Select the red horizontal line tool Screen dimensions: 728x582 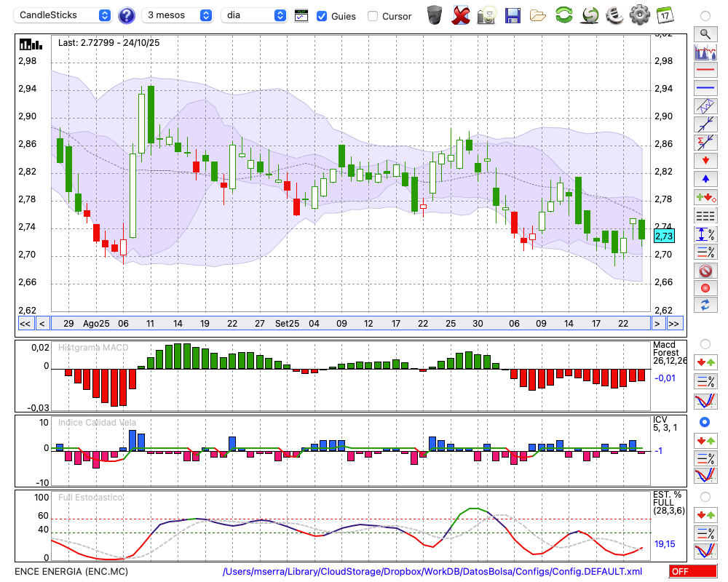(x=705, y=71)
